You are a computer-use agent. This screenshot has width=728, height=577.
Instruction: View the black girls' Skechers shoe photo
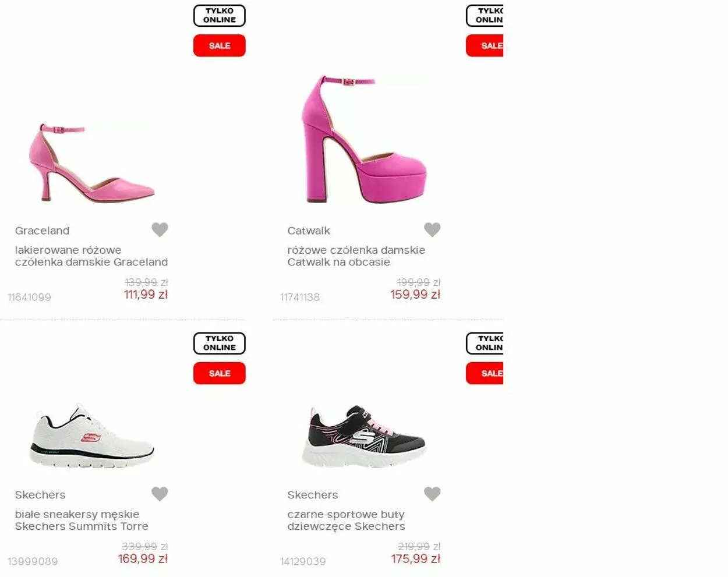(x=364, y=437)
